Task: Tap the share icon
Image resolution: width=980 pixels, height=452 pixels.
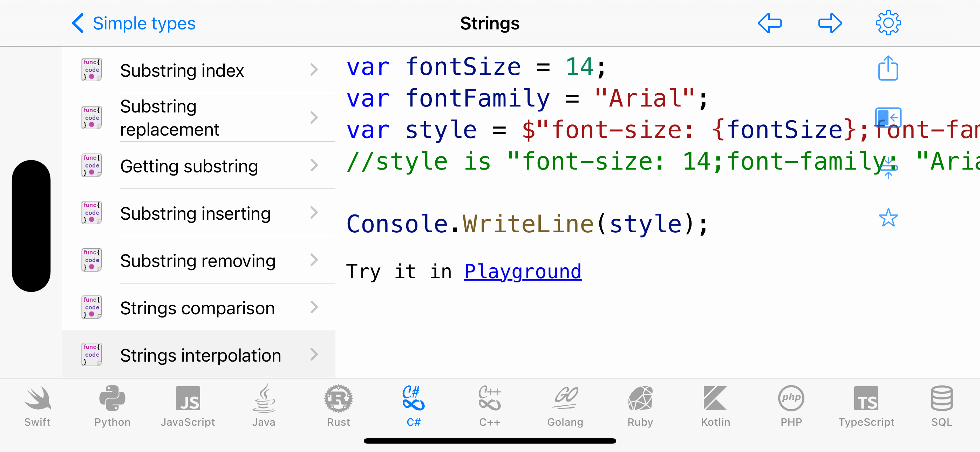Action: [x=888, y=68]
